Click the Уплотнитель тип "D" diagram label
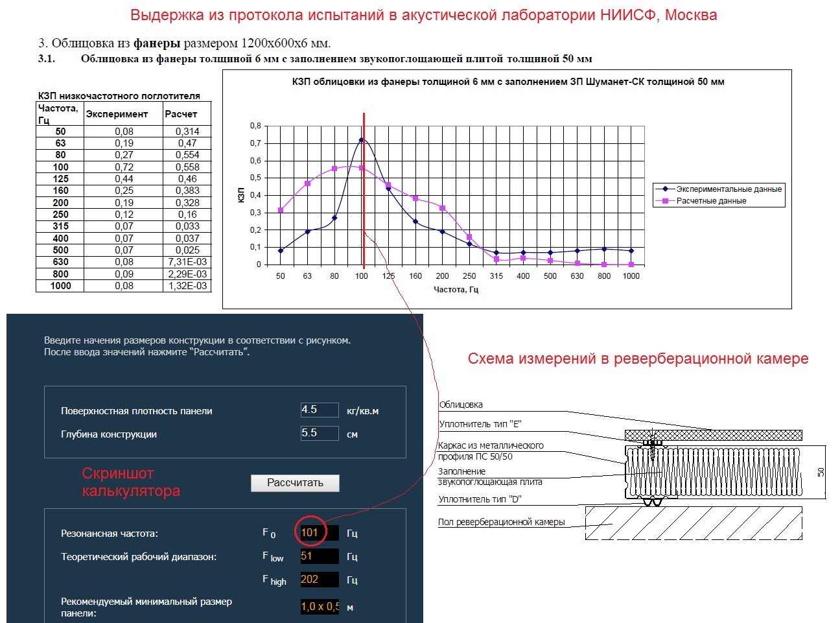Screen dimensions: 840x623 tap(480, 499)
